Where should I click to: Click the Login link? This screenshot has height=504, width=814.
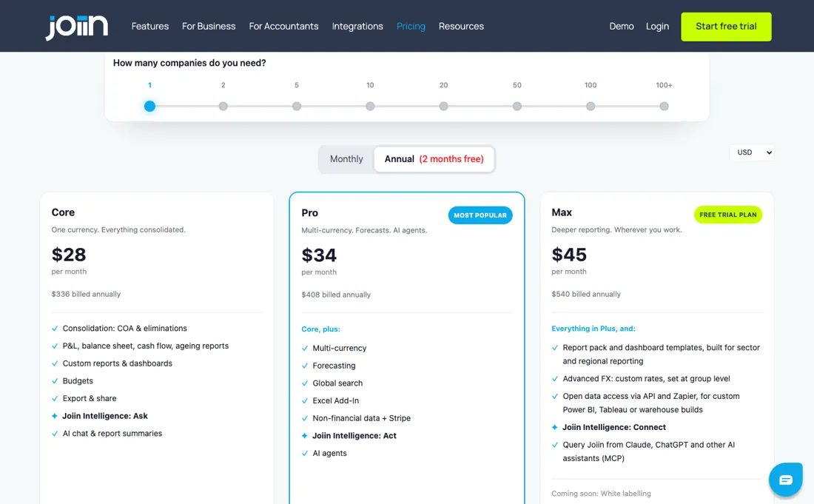coord(657,26)
